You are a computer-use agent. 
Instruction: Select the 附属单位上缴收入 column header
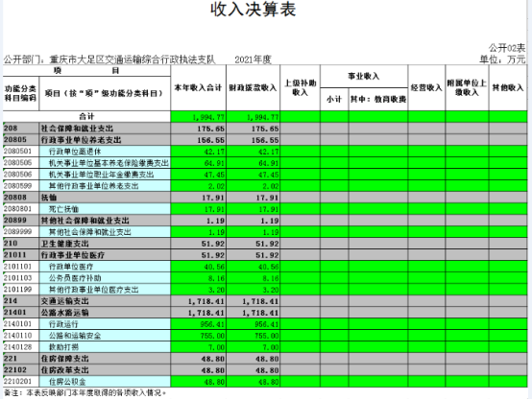468,88
